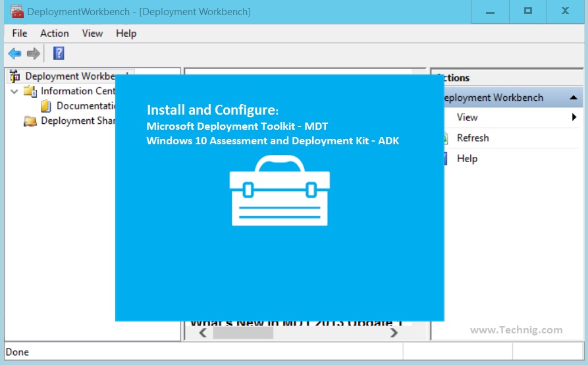588x365 pixels.
Task: Minimize the DeploymentWorkbench window
Action: pyautogui.click(x=490, y=12)
